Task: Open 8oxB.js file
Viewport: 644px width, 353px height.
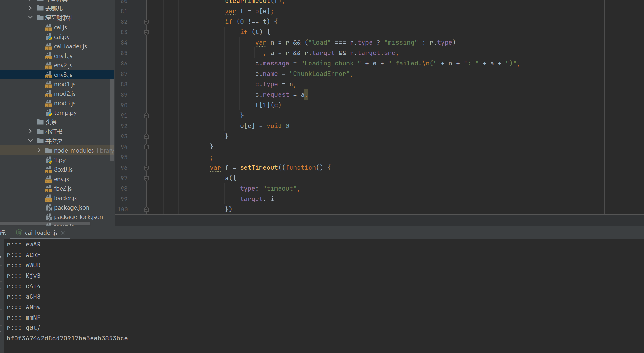Action: pos(63,170)
